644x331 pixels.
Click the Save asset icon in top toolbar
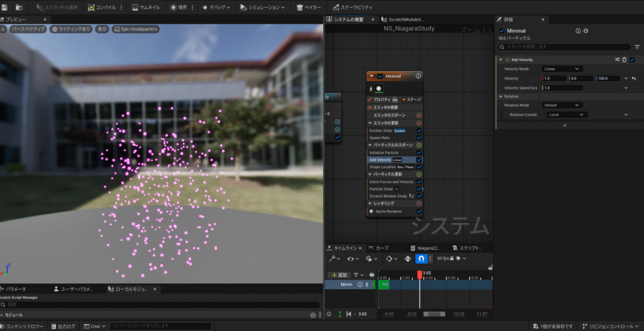[5, 7]
